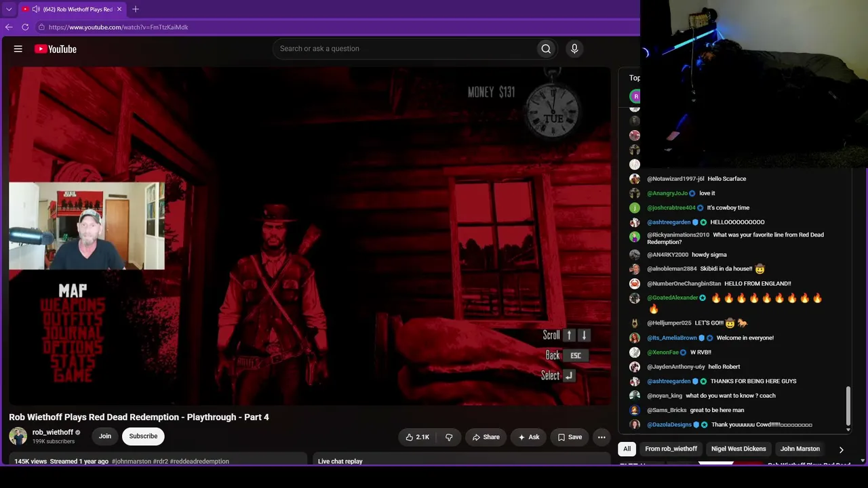Screen dimensions: 868x488
Task: Dislike this video
Action: point(449,437)
